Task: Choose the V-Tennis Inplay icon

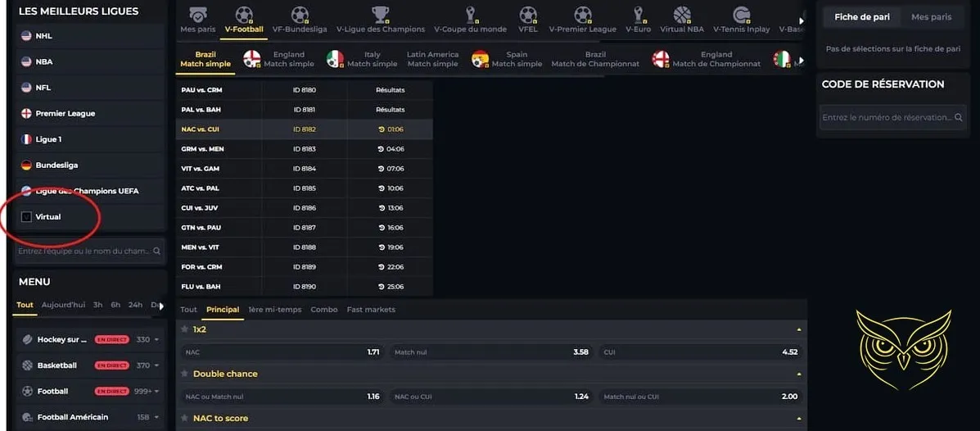Action: coord(741,15)
